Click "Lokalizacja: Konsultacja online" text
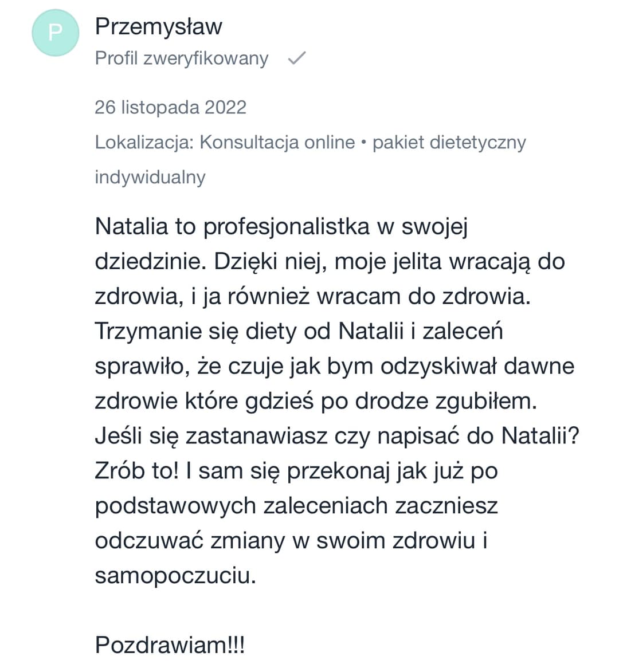The width and height of the screenshot is (619, 672). [225, 142]
